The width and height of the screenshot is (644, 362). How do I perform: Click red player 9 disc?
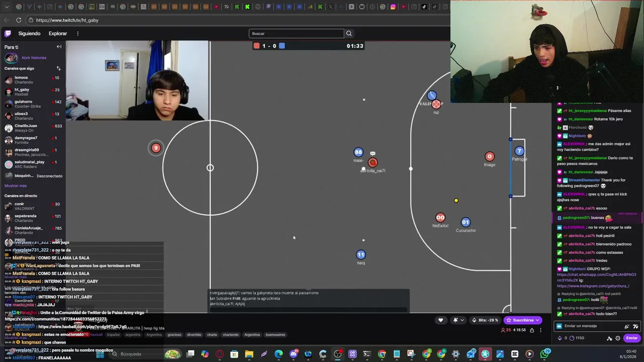click(156, 148)
